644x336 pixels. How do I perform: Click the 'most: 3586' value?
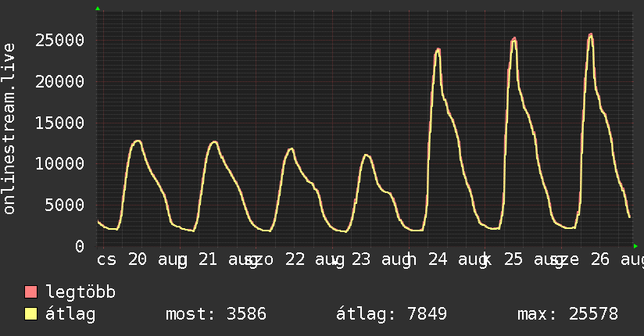pyautogui.click(x=216, y=314)
